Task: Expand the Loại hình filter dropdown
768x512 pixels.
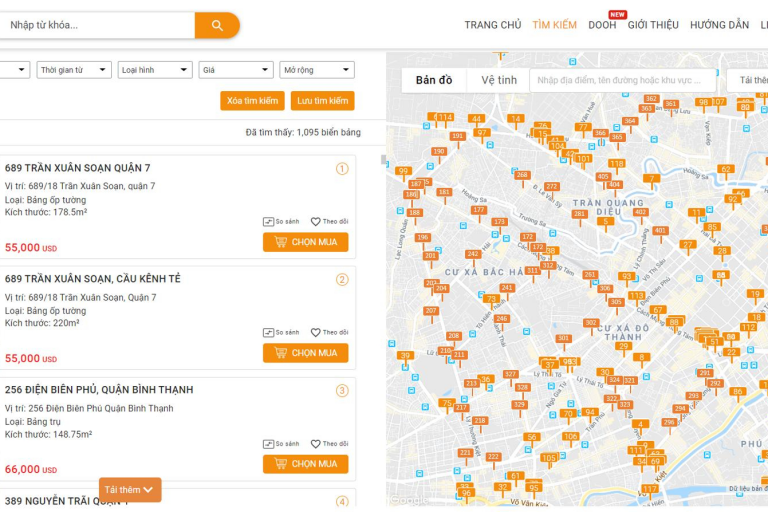Action: click(155, 70)
